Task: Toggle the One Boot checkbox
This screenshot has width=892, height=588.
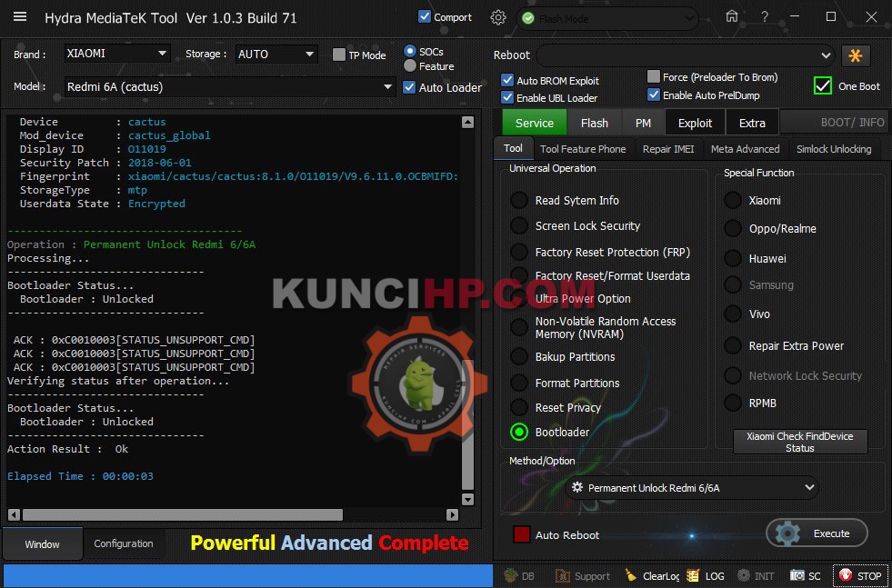Action: point(823,85)
